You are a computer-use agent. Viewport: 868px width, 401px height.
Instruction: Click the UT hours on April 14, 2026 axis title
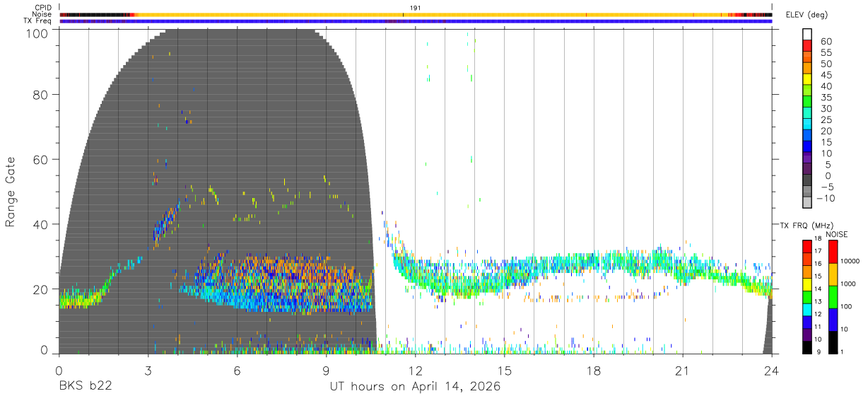[415, 387]
